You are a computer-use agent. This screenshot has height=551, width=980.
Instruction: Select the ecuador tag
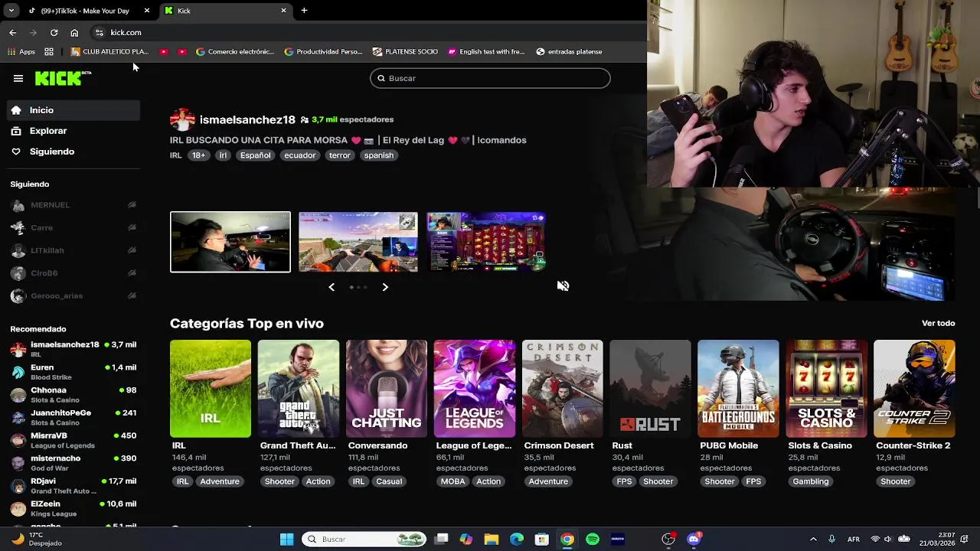click(x=299, y=155)
